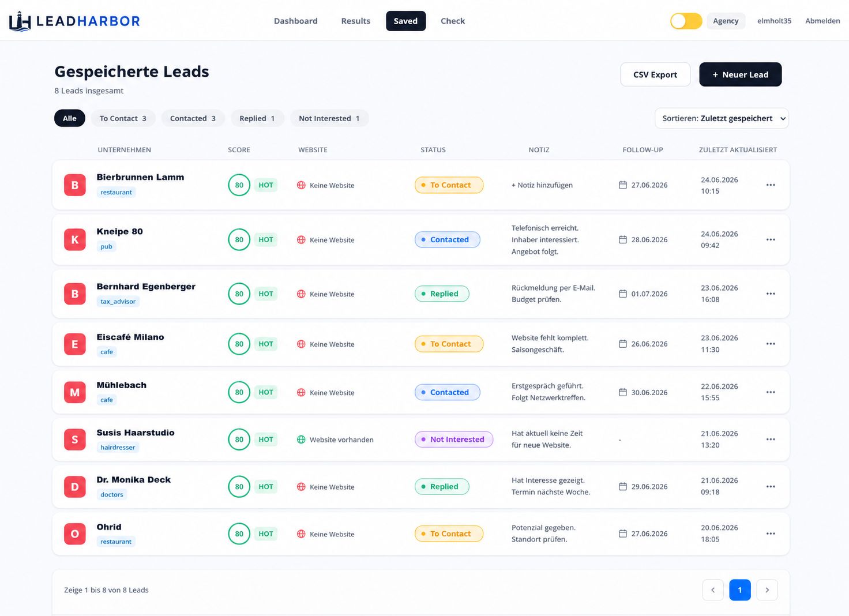Viewport: 849px width, 616px height.
Task: Change To Contact status of Bierbrunnen Lamm
Action: pos(449,185)
